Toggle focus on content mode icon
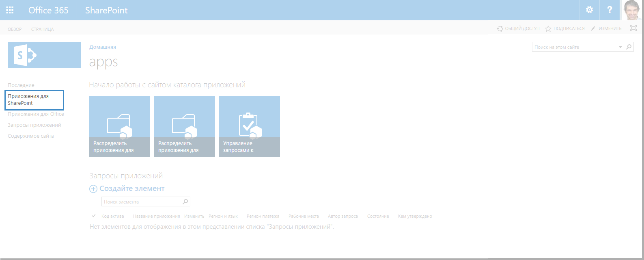Viewport: 644px width, 260px height. click(633, 28)
